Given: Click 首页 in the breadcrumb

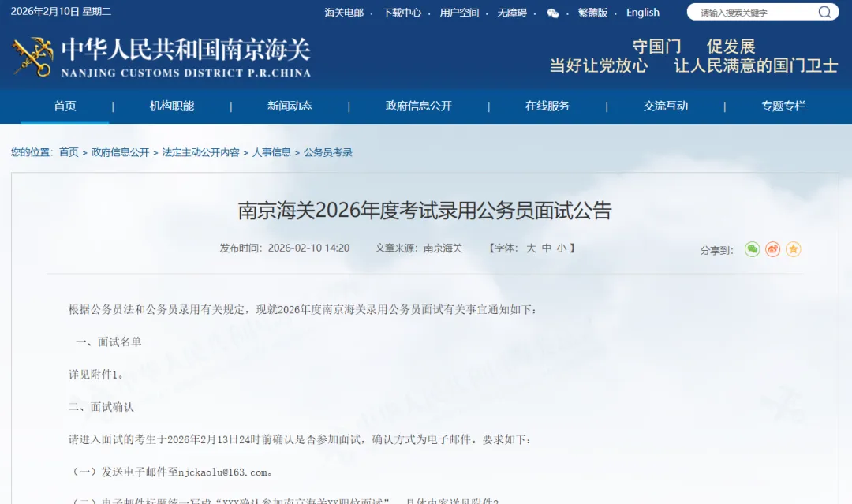Looking at the screenshot, I should pos(69,152).
